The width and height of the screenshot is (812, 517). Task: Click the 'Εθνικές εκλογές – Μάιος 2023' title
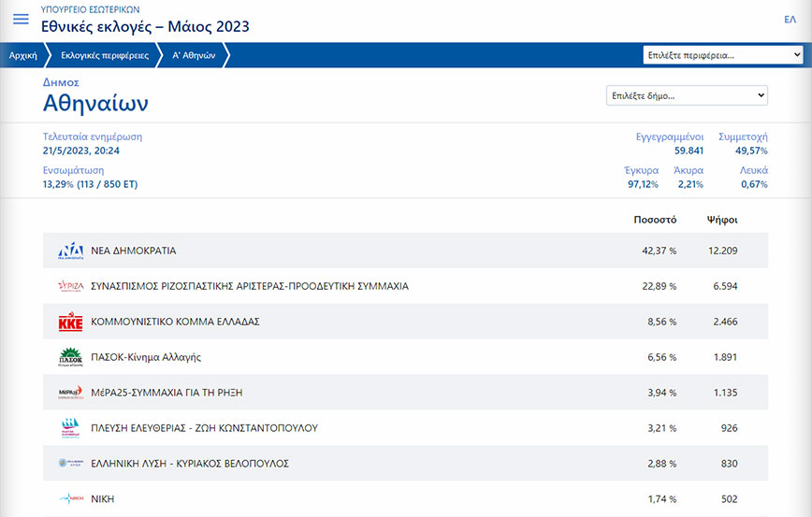tap(145, 27)
